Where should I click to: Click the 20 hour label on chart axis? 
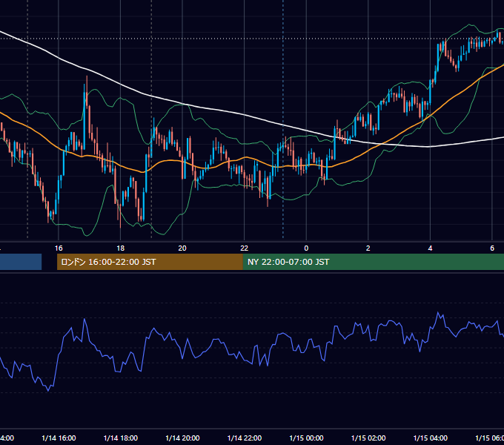[x=182, y=248]
